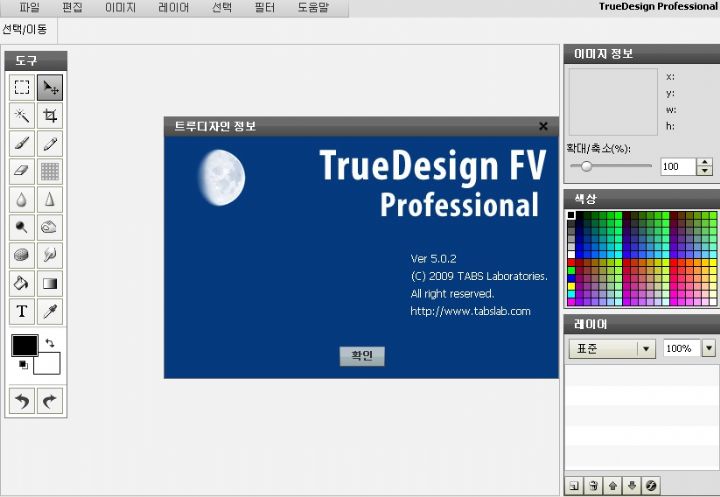
Task: Click the image info preview thumbnail
Action: 613,102
